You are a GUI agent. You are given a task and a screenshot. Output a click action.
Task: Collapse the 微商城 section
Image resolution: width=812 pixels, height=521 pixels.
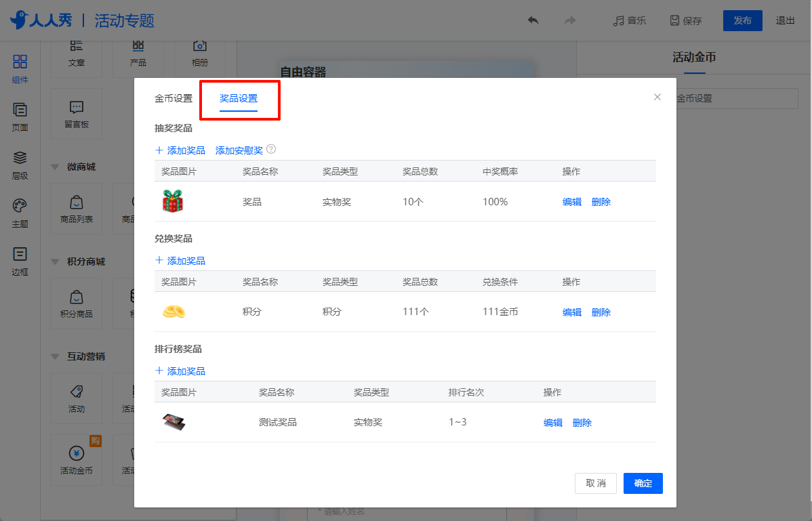click(x=55, y=167)
